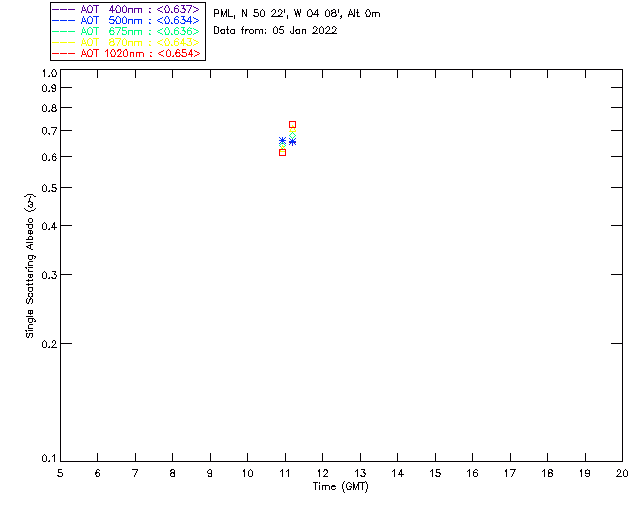Click the time axis tick label 18
The image size is (640, 512).
547,473
